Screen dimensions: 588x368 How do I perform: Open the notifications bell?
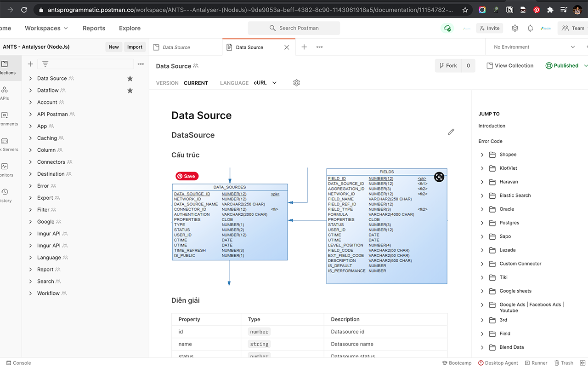[x=530, y=28]
